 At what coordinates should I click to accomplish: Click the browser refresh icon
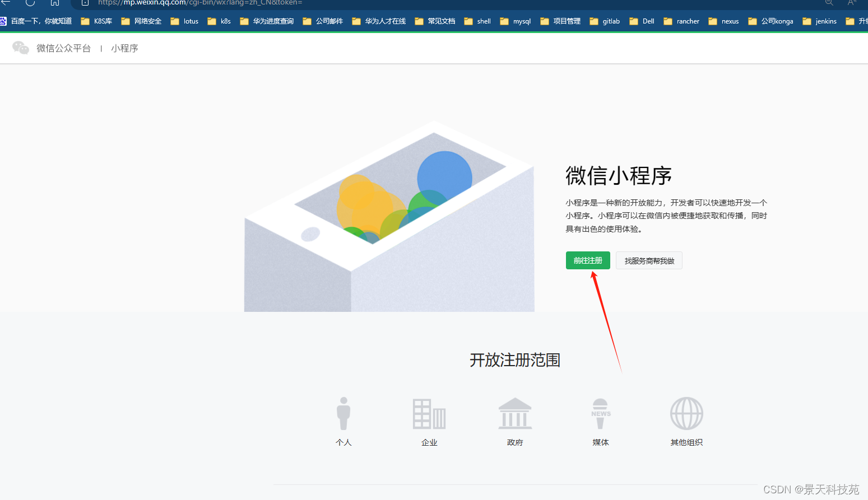(30, 2)
